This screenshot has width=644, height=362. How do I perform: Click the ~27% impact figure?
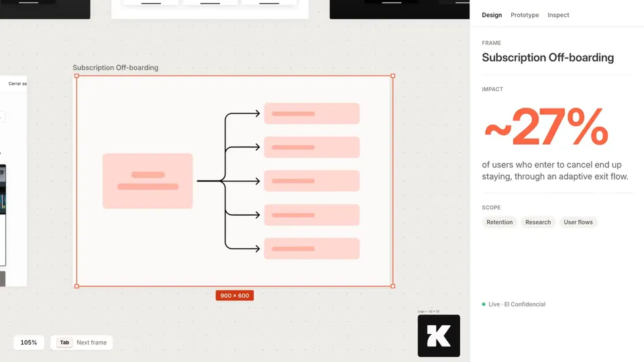(x=546, y=127)
